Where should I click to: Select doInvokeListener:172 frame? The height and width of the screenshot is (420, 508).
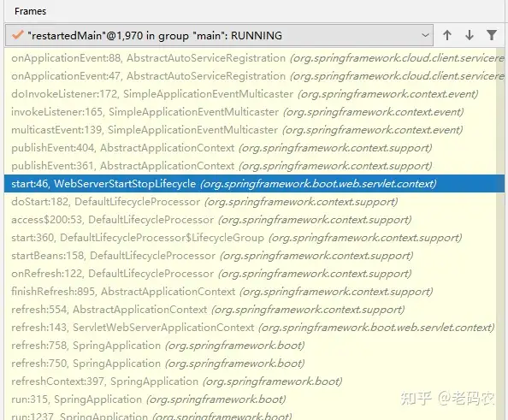tap(250, 94)
